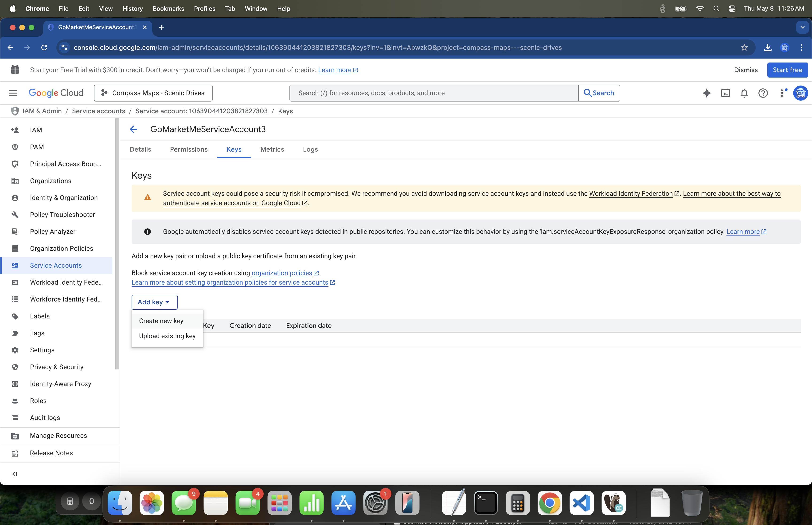This screenshot has height=525, width=812.
Task: Open Policy Troubleshooter wrench item
Action: pyautogui.click(x=56, y=215)
